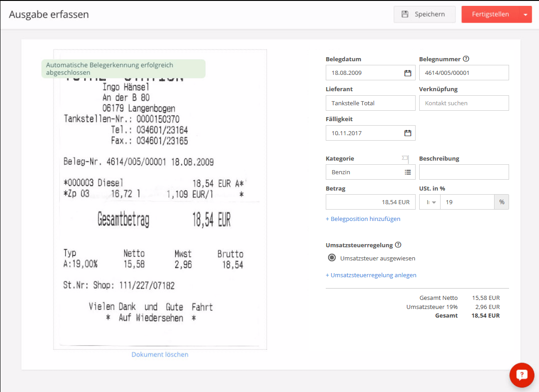The image size is (539, 392).
Task: Click the Belegposition hinzufügen link
Action: (363, 219)
